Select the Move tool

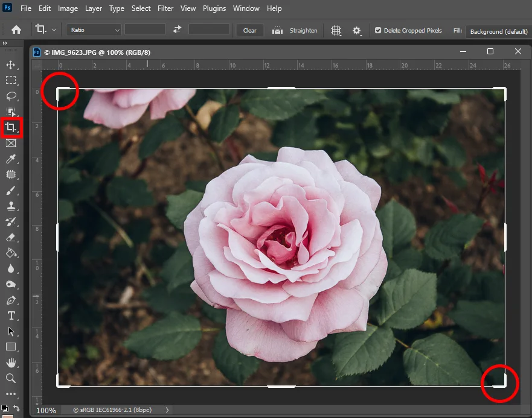[x=11, y=65]
